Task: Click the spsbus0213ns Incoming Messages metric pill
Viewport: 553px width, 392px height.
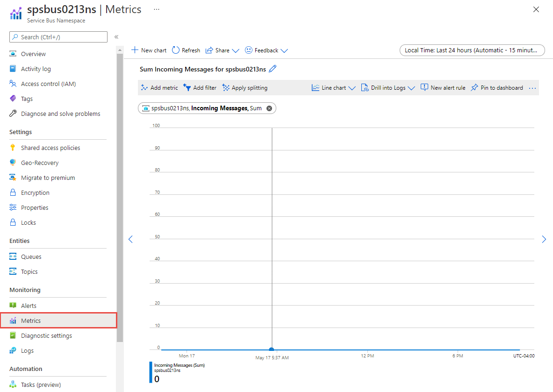Action: (207, 108)
